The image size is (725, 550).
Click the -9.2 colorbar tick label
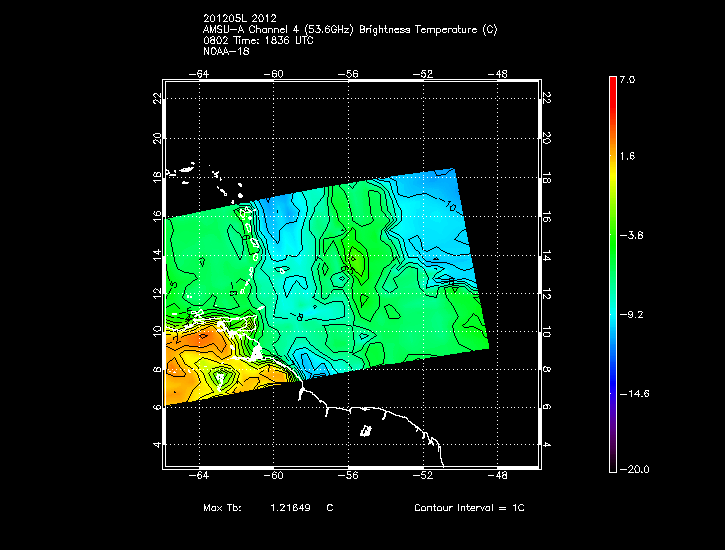[x=631, y=315]
